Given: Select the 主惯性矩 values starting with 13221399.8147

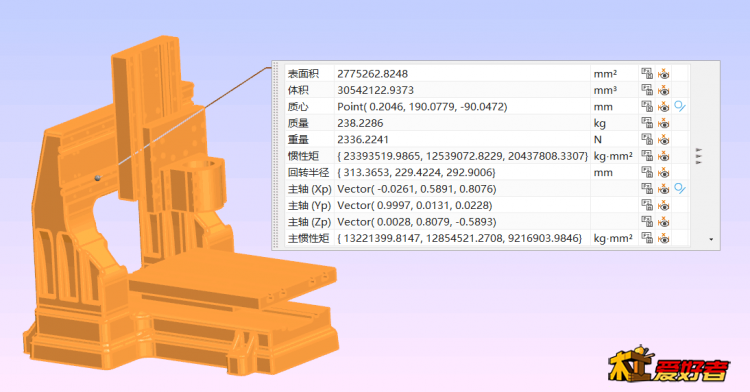Looking at the screenshot, I should (x=460, y=238).
